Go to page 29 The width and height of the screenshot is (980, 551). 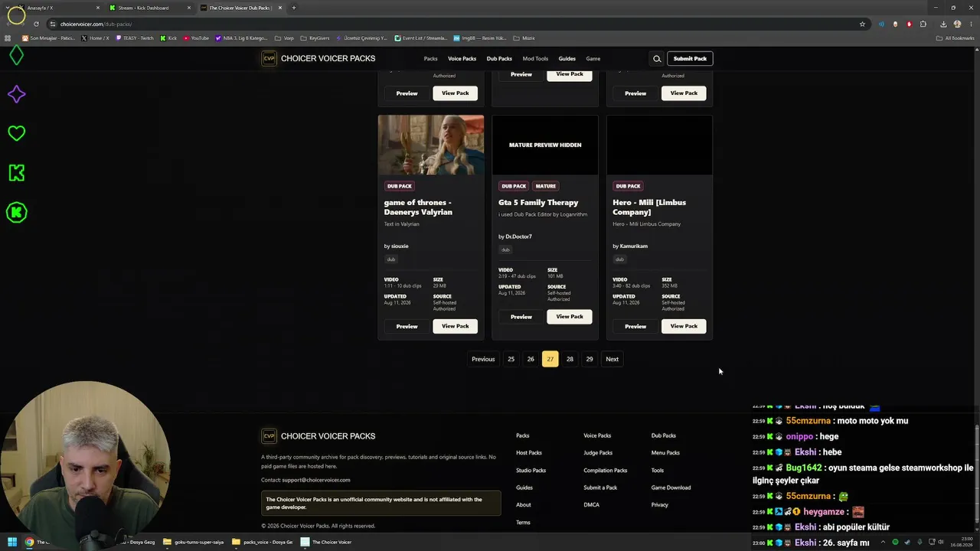coord(590,359)
